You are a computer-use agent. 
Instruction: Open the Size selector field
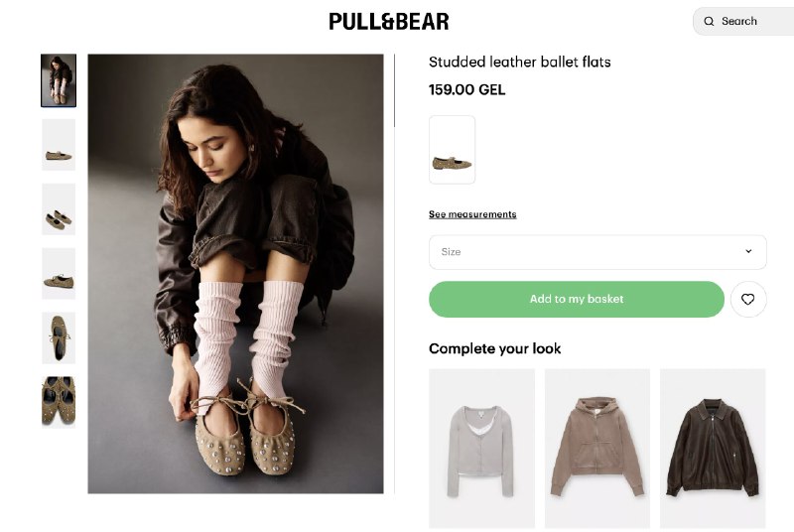pyautogui.click(x=597, y=252)
